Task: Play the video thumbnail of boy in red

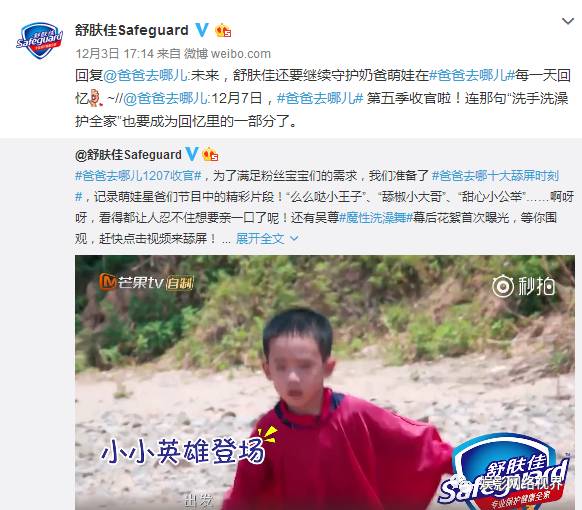Action: [325, 382]
